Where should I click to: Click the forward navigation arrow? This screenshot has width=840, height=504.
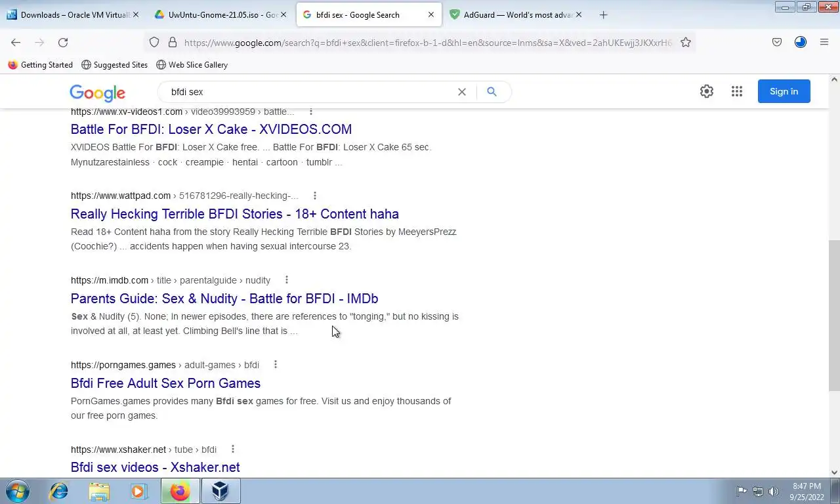pos(39,42)
